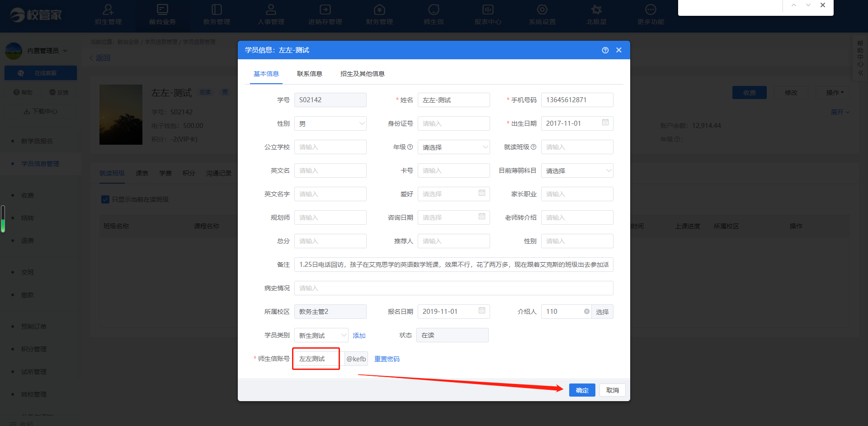
Task: Close the 学员信息 dialog
Action: pyautogui.click(x=619, y=50)
